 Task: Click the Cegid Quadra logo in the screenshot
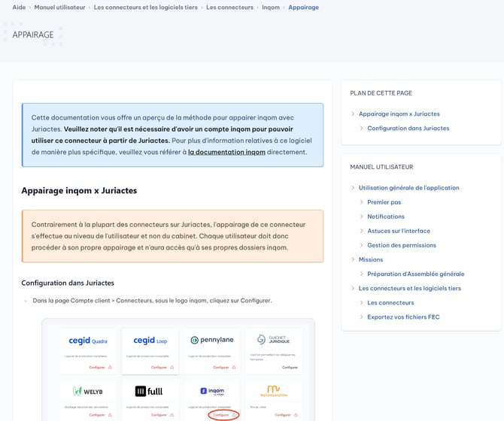[88, 341]
